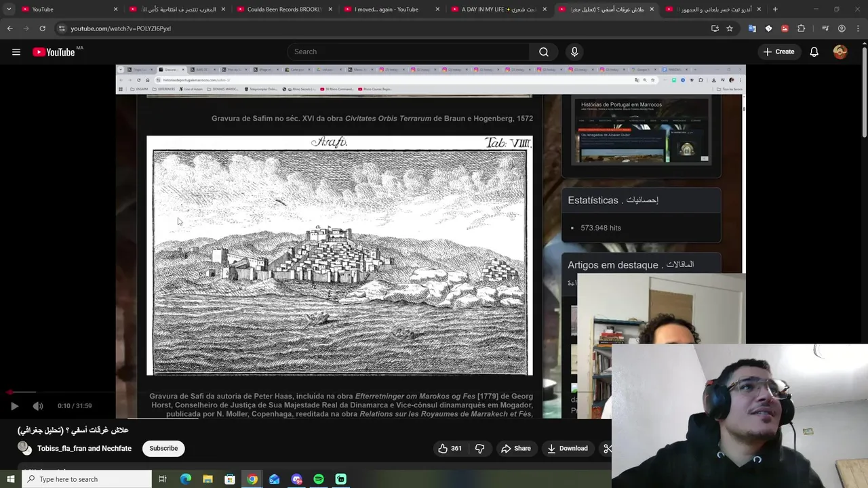Open a new browser tab
868x488 pixels.
tap(775, 9)
